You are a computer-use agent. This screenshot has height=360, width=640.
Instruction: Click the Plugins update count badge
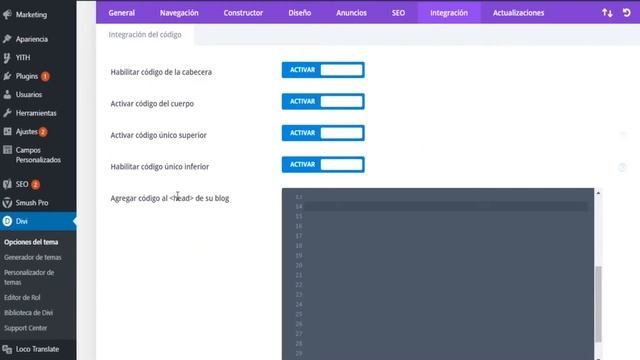click(45, 76)
